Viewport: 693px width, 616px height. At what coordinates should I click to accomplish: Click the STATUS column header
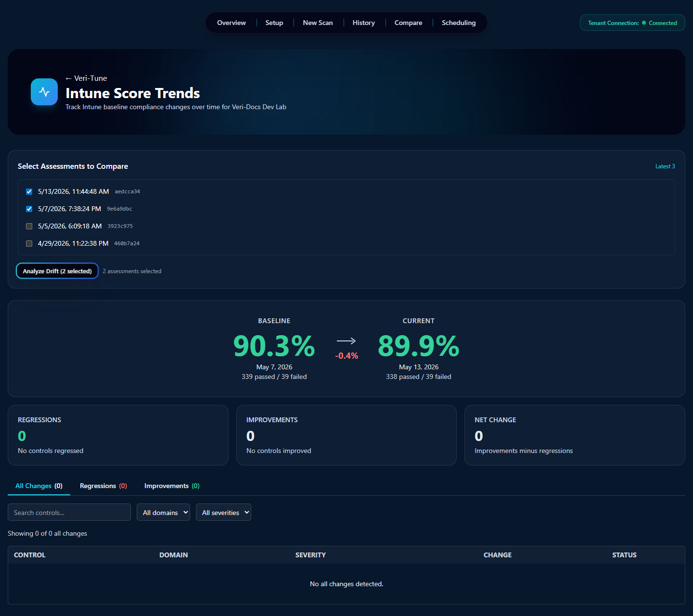click(624, 555)
